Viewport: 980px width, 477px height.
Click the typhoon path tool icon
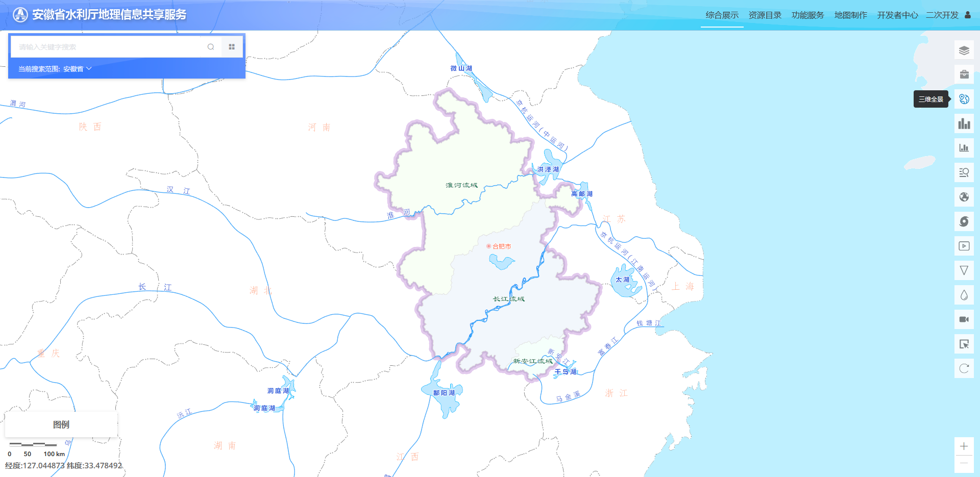[x=964, y=221]
